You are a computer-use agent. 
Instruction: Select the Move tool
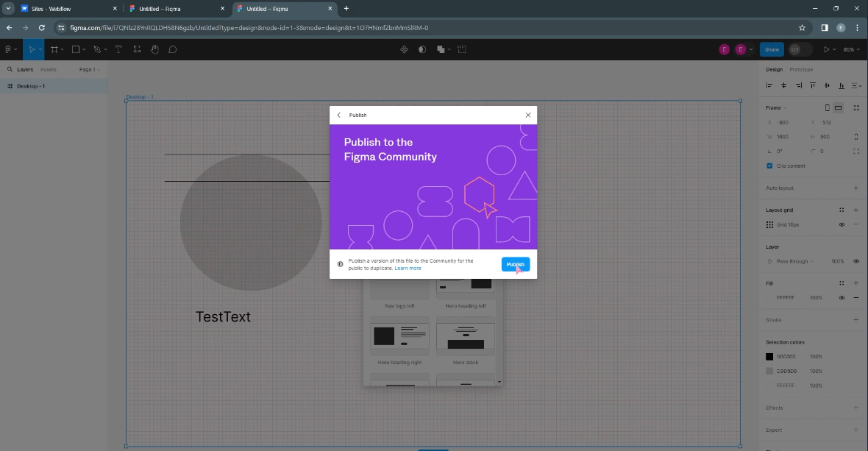click(x=32, y=49)
